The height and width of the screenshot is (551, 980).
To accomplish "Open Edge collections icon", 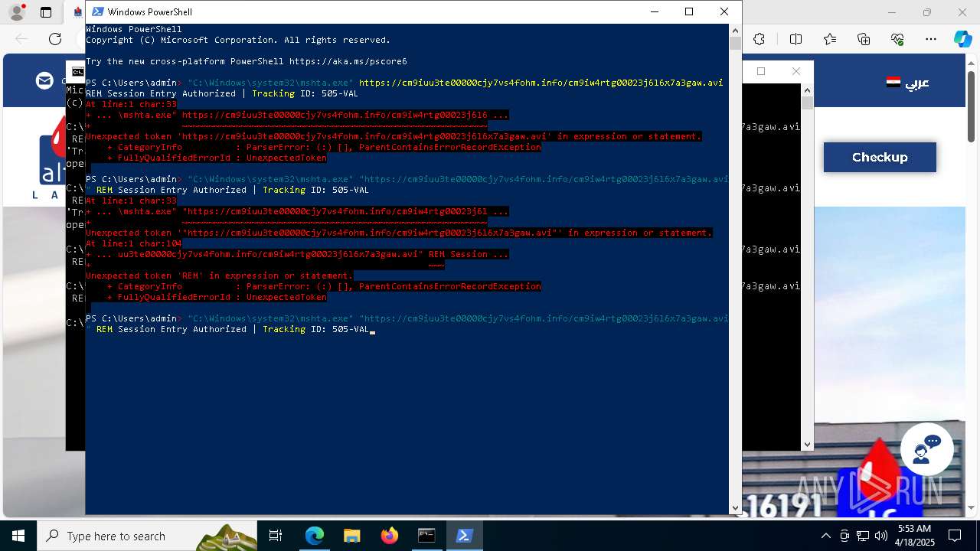I will (864, 39).
